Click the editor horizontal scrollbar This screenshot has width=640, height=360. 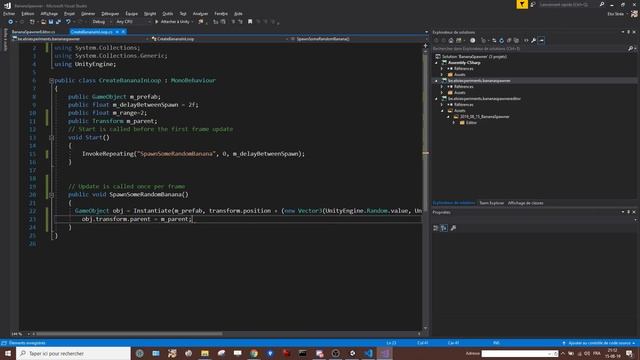point(130,334)
